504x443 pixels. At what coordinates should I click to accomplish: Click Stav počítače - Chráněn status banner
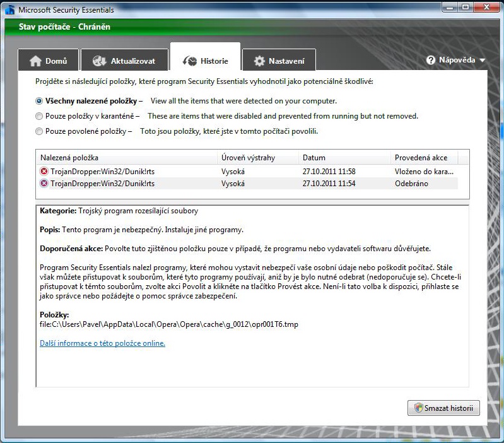[64, 27]
